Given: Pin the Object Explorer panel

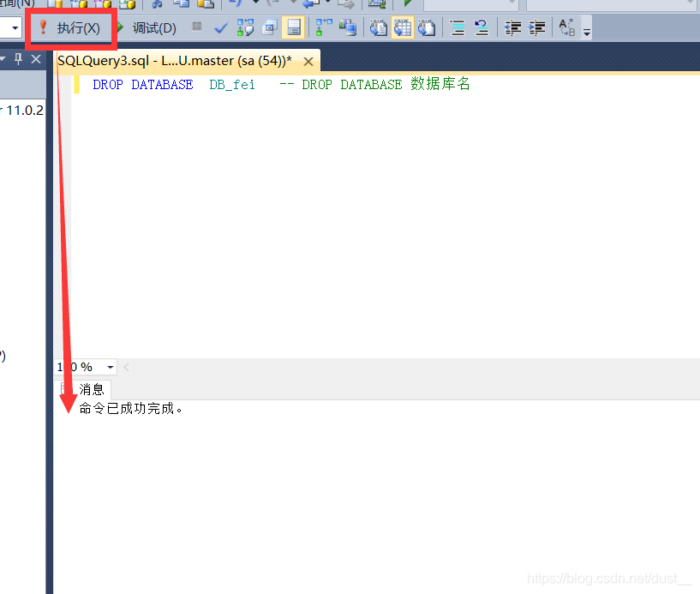Looking at the screenshot, I should coord(18,59).
